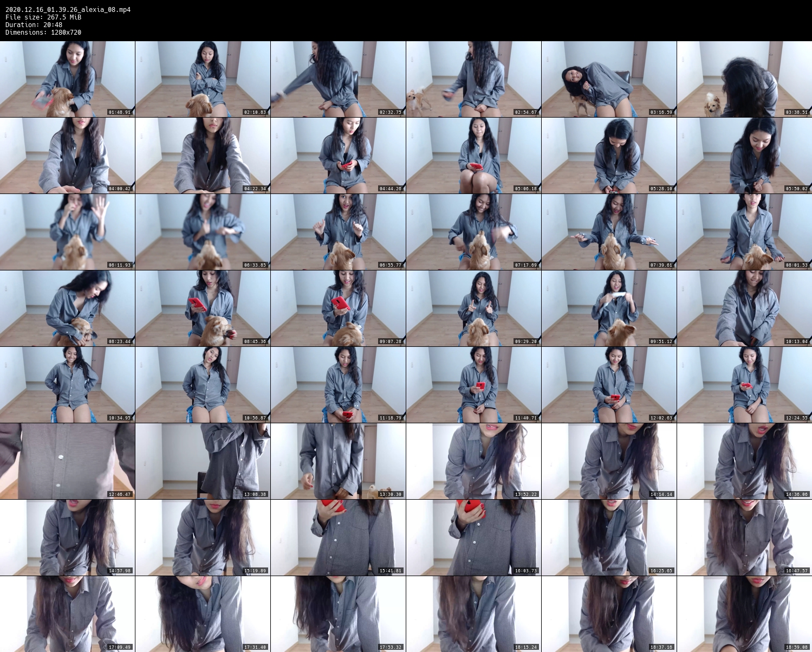812x652 pixels.
Task: Click the 09:51.12 frame thumbnail
Action: pyautogui.click(x=609, y=308)
